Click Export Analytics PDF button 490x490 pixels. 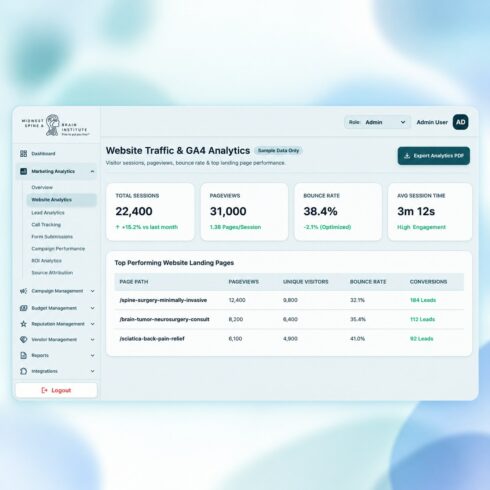[434, 156]
